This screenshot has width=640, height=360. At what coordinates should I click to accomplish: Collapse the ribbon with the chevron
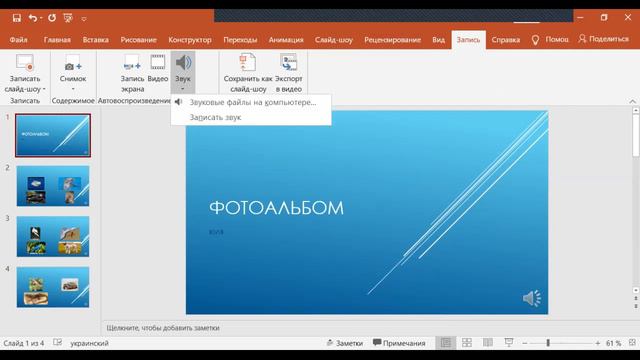pyautogui.click(x=632, y=101)
